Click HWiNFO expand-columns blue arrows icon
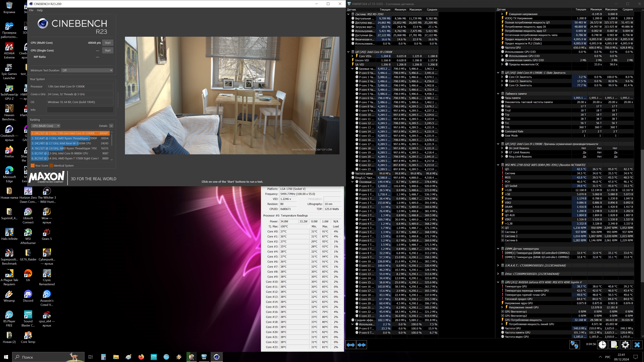This screenshot has height=362, width=644. (x=351, y=345)
